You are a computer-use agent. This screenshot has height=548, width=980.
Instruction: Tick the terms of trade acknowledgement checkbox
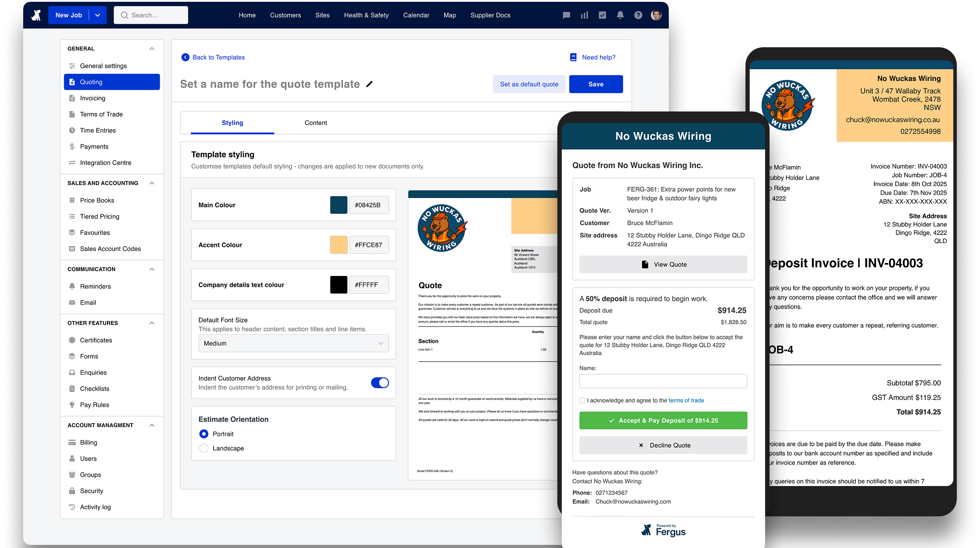[x=582, y=400]
